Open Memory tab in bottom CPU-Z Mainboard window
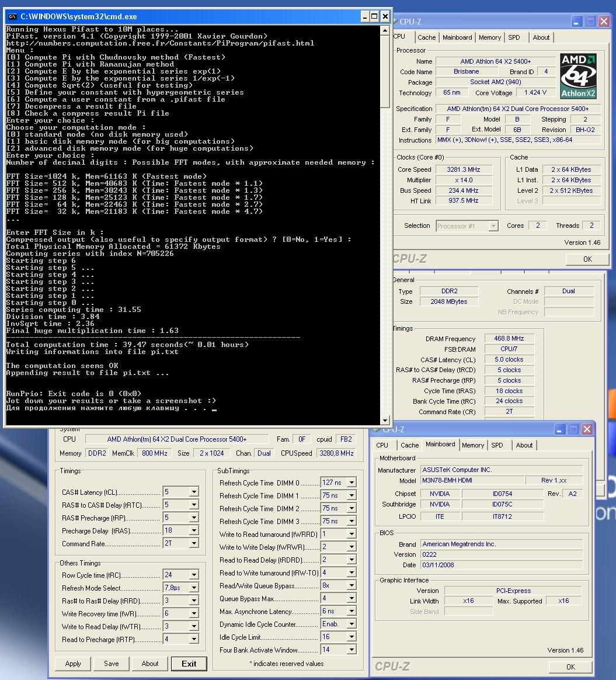The image size is (616, 680). (x=473, y=445)
